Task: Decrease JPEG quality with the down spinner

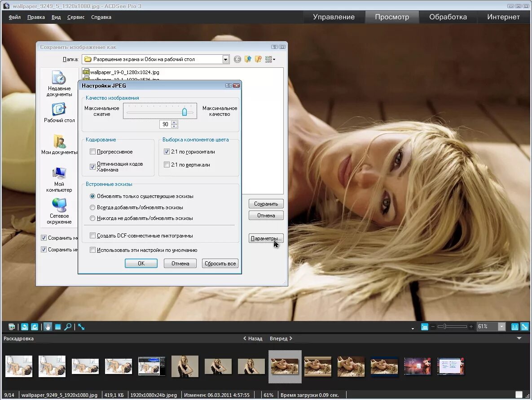Action: (174, 126)
